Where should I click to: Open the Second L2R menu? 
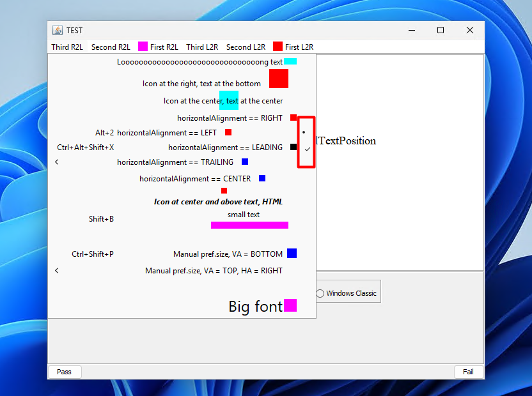[246, 47]
